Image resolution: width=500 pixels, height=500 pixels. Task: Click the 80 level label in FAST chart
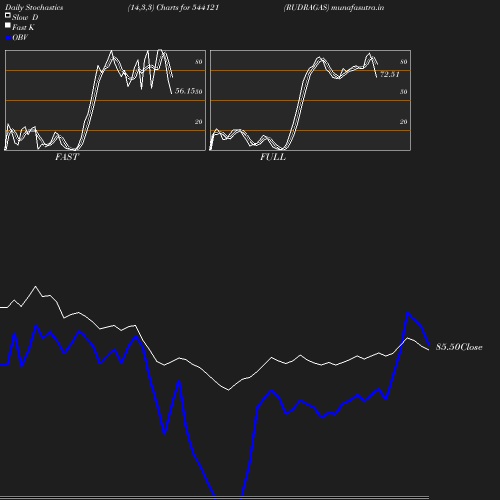198,62
